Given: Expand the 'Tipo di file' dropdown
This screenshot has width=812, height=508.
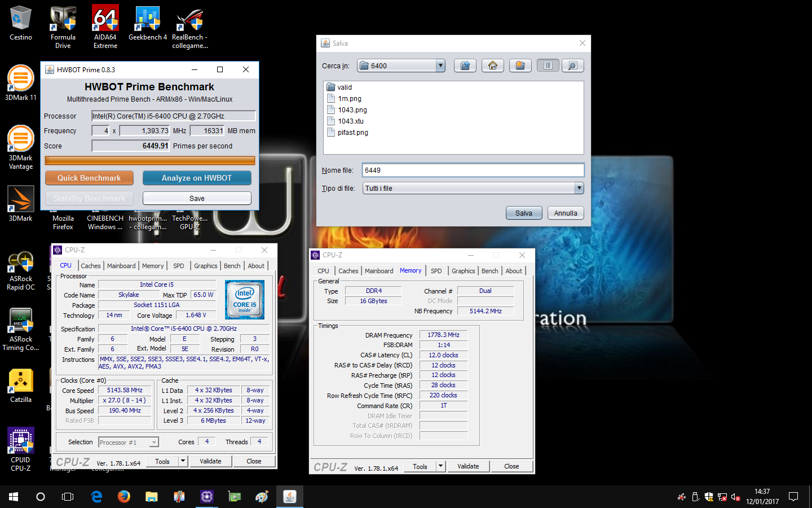Looking at the screenshot, I should [579, 188].
